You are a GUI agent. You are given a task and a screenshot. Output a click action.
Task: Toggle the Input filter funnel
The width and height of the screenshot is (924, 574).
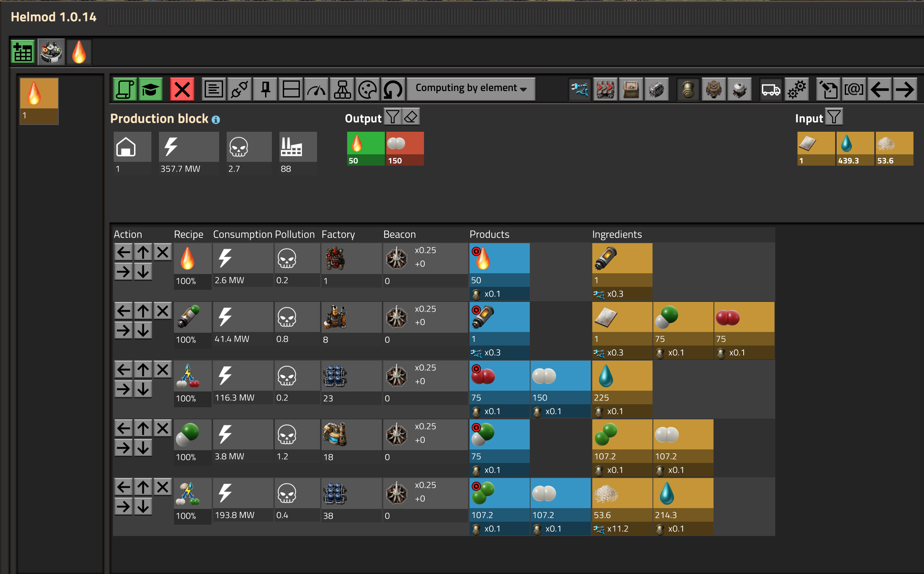(x=834, y=117)
